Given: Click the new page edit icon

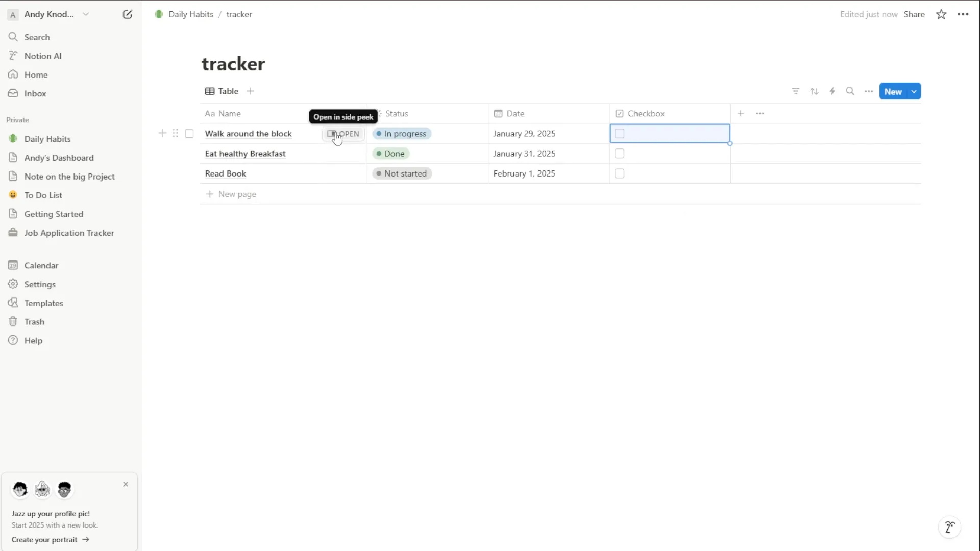Looking at the screenshot, I should [x=127, y=14].
